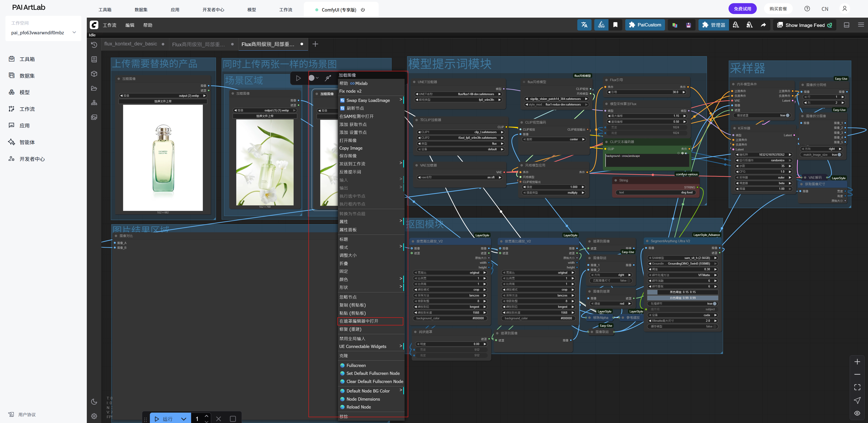The width and height of the screenshot is (868, 423).
Task: Switch to the flux_kontext_dev_basic tab
Action: click(x=131, y=44)
